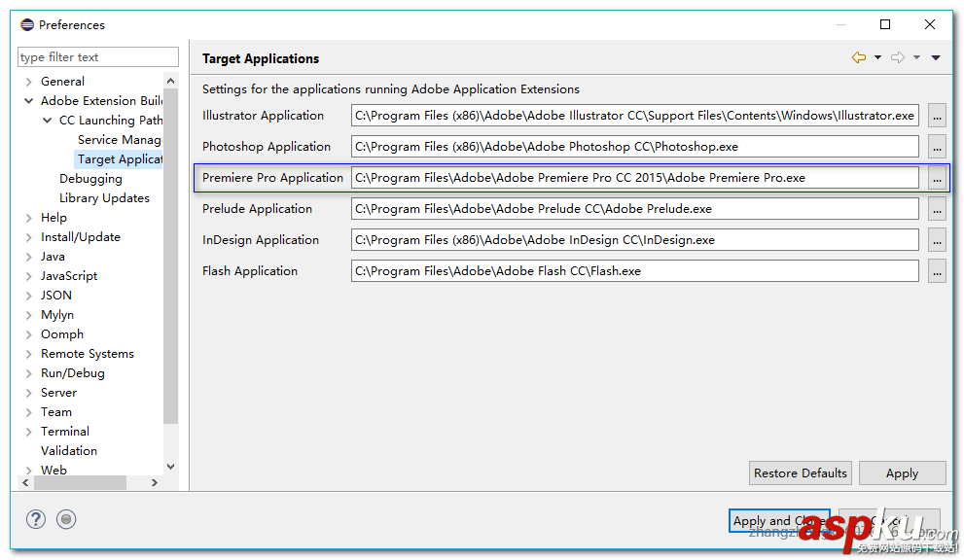Click browse button for Flash Application
Screen dimensions: 964x560
937,271
